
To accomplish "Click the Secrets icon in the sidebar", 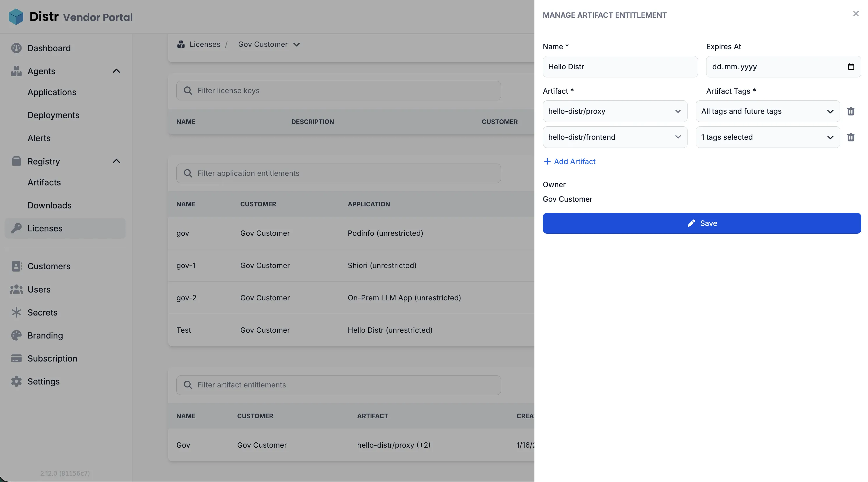I will (17, 312).
